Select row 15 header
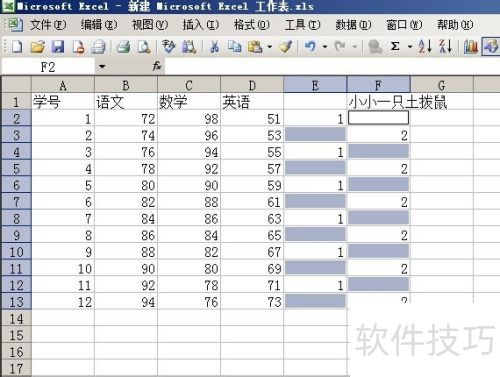The height and width of the screenshot is (377, 500). point(16,335)
